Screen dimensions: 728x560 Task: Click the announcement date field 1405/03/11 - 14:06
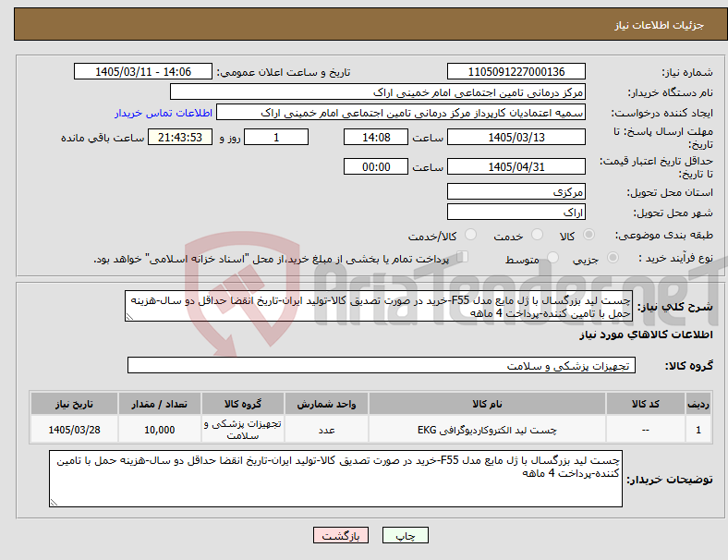[x=143, y=71]
